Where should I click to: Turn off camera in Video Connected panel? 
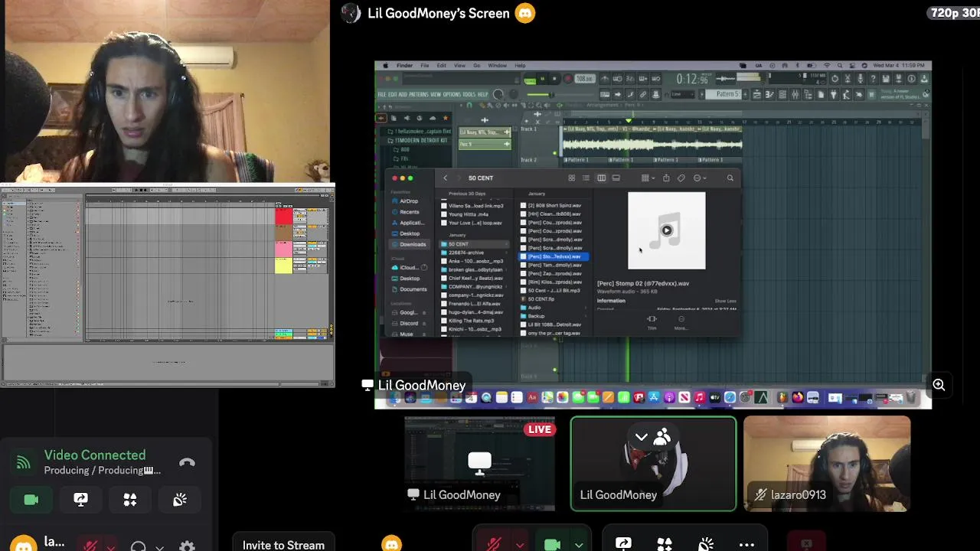point(31,500)
